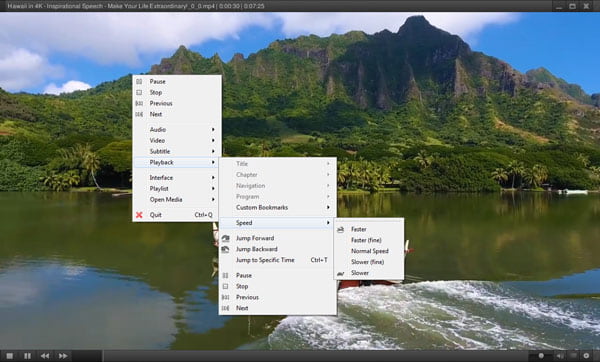Click the stop icon in Playback submenu
This screenshot has width=600, height=362.
coord(225,286)
